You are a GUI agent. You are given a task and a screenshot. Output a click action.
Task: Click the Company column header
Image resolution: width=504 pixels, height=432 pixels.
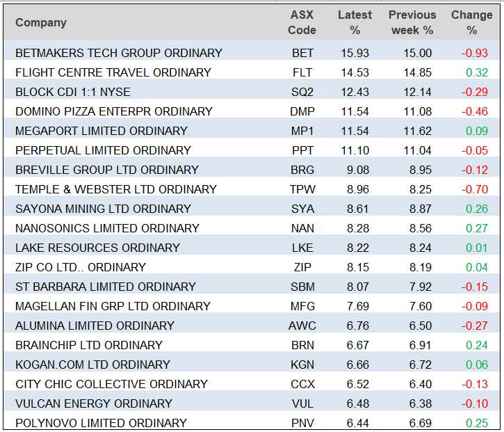(41, 23)
